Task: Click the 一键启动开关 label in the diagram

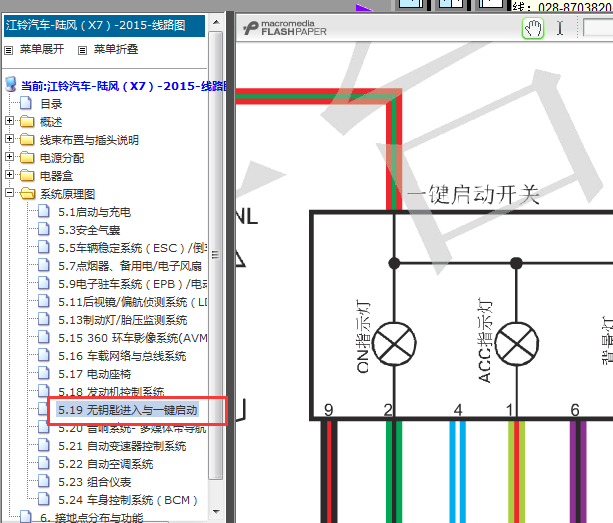Action: [x=473, y=194]
